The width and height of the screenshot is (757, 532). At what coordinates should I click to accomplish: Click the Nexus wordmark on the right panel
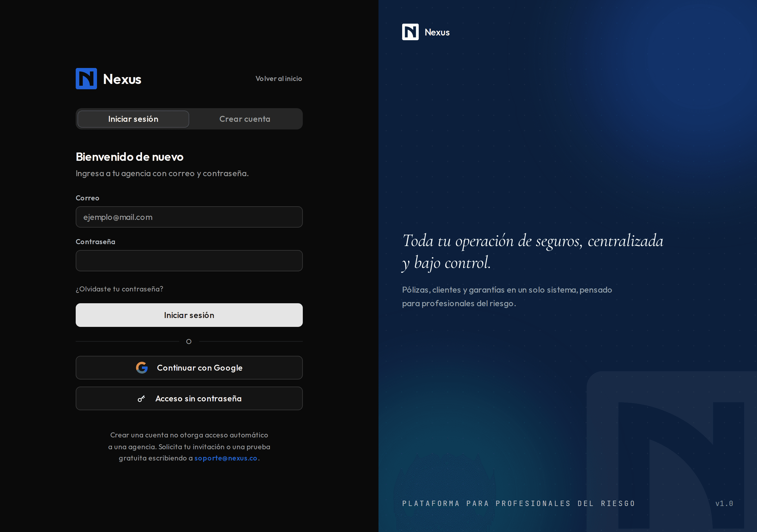coord(437,32)
